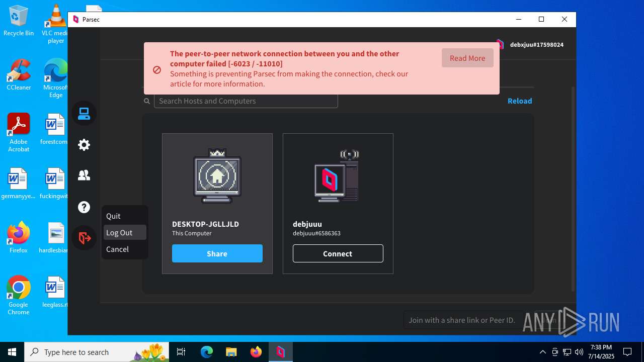Image resolution: width=644 pixels, height=362 pixels.
Task: Click the taskbar search box
Action: [96, 352]
